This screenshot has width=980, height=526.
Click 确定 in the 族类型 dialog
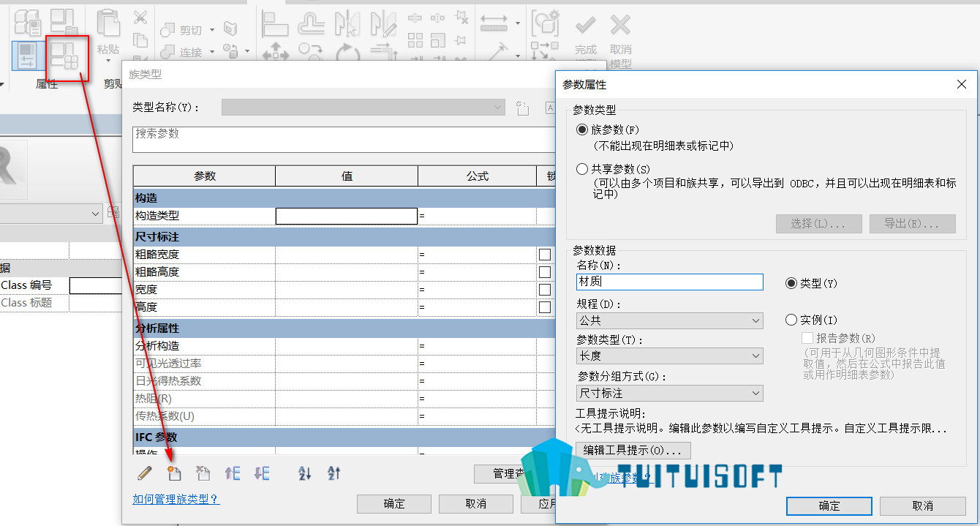pos(394,503)
